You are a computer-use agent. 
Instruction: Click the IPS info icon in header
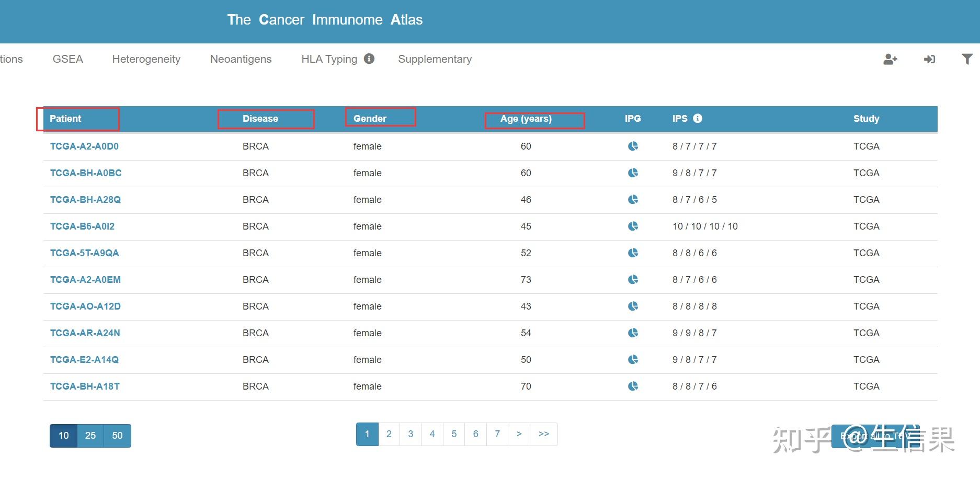(x=698, y=118)
